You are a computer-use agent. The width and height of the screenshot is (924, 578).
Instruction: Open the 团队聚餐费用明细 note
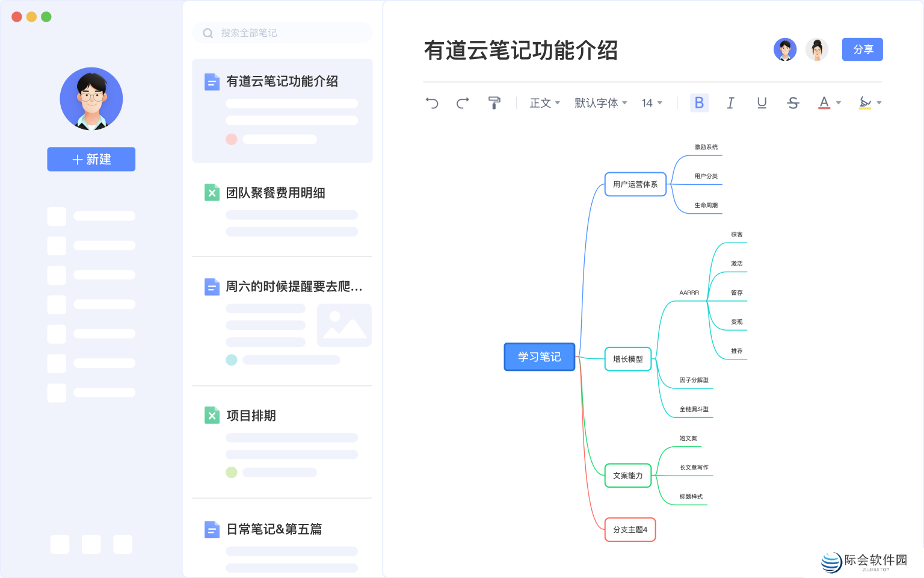pos(276,193)
